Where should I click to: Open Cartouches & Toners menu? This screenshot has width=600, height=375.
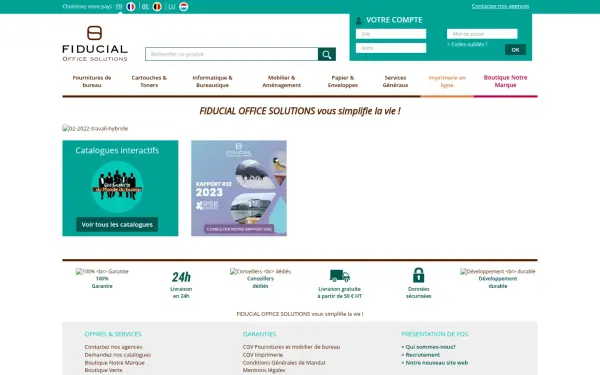[149, 82]
